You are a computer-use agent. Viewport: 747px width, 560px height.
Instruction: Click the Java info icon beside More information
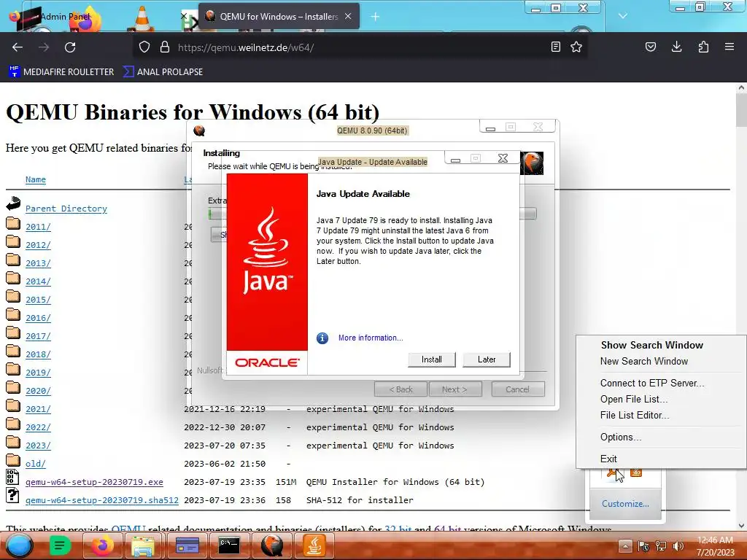pos(322,338)
